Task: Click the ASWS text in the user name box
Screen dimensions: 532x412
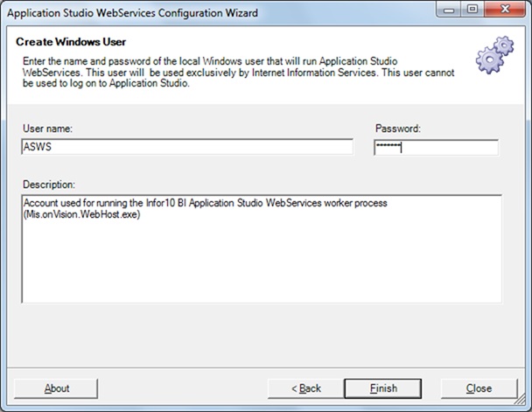Action: [37, 147]
